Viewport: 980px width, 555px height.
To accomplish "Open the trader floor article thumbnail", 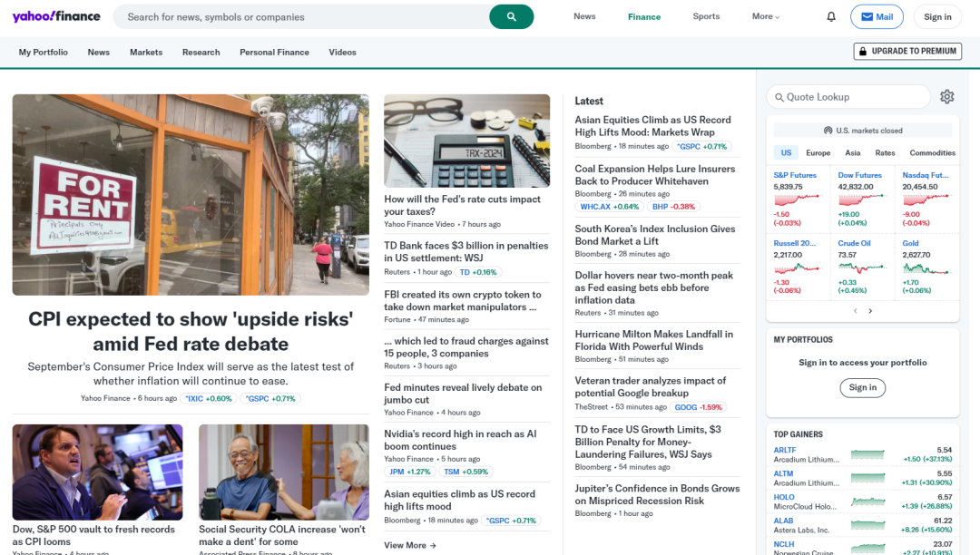I will point(97,472).
